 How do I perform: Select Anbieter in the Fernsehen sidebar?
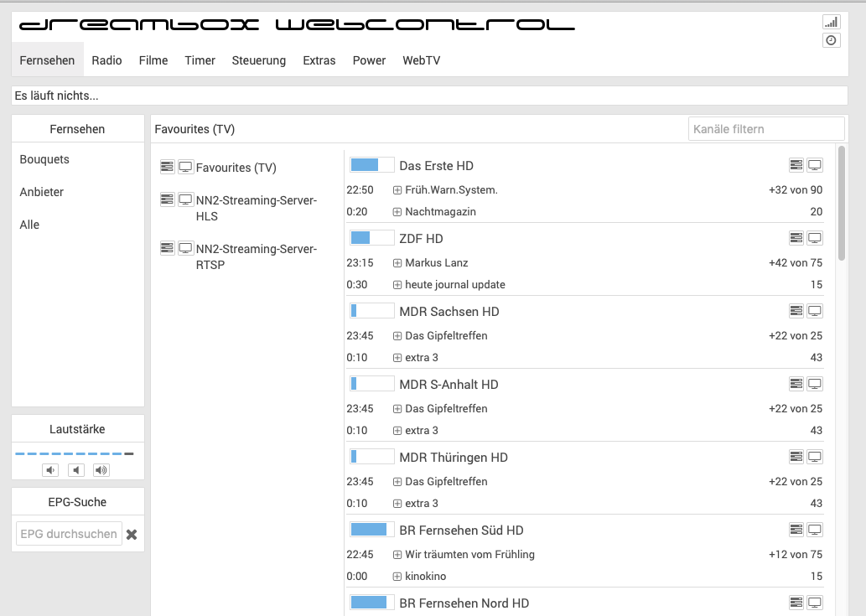[42, 192]
